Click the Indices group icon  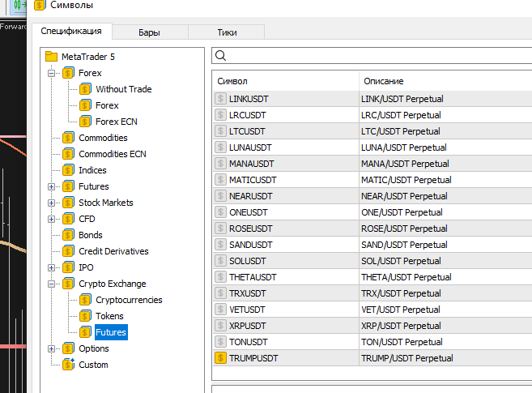point(68,170)
